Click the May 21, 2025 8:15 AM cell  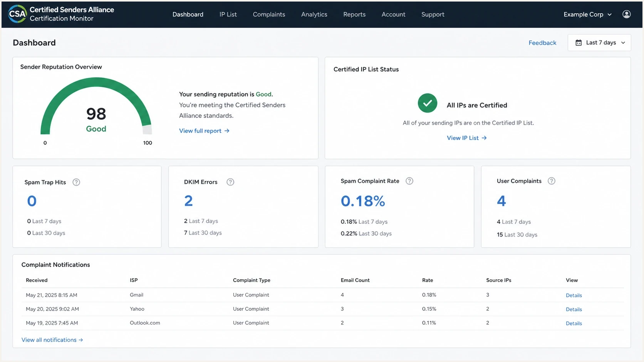52,295
